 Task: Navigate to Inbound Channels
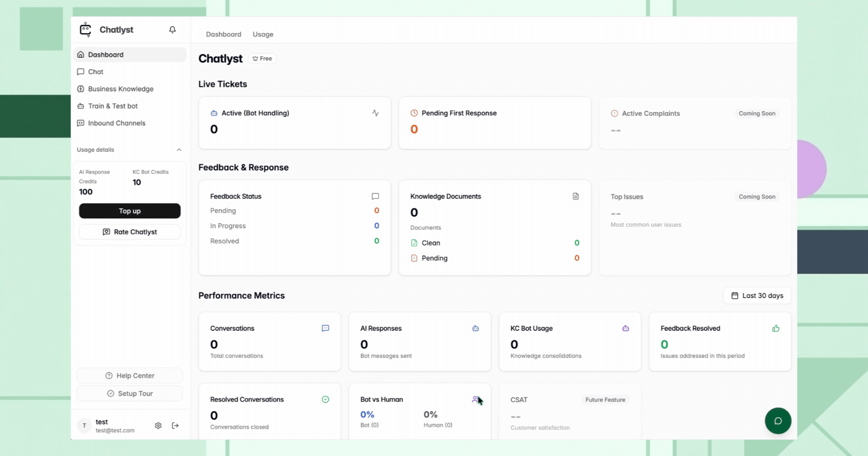click(x=130, y=123)
